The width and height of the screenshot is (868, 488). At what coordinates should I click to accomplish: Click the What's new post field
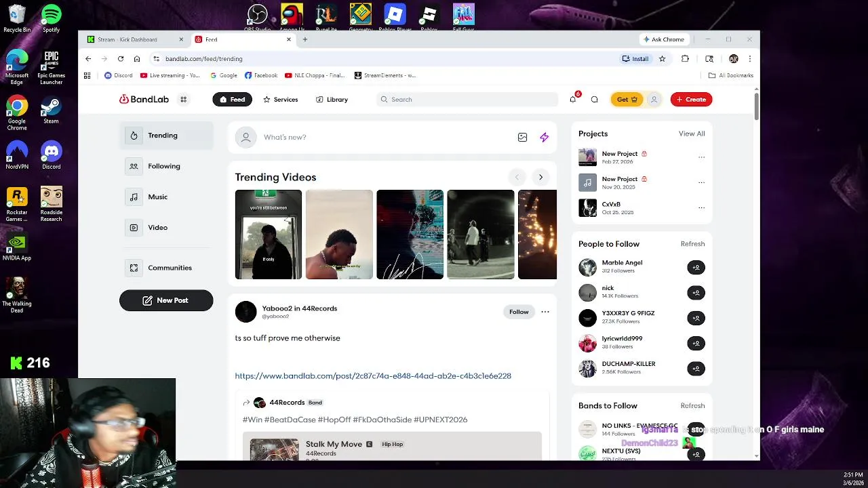387,137
